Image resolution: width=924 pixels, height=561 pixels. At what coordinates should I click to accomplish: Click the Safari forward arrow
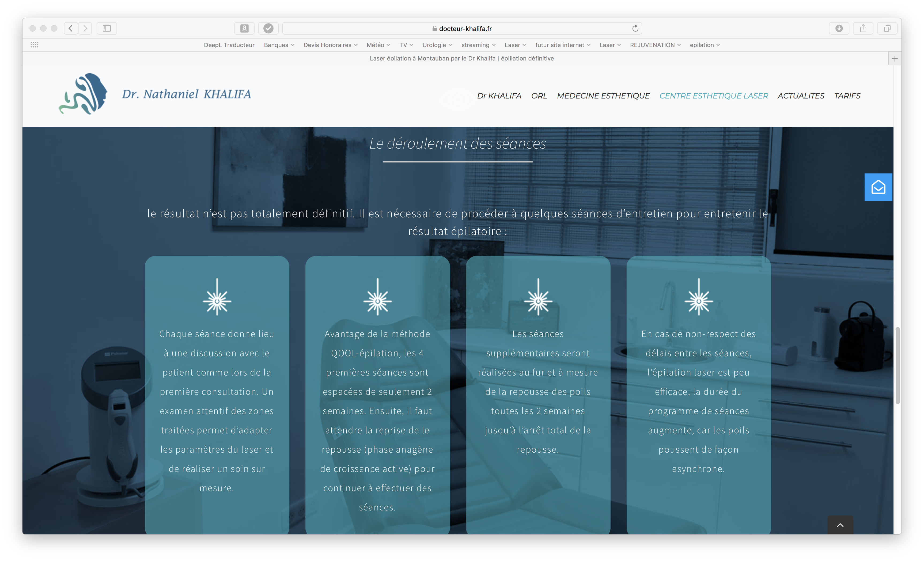pyautogui.click(x=85, y=28)
